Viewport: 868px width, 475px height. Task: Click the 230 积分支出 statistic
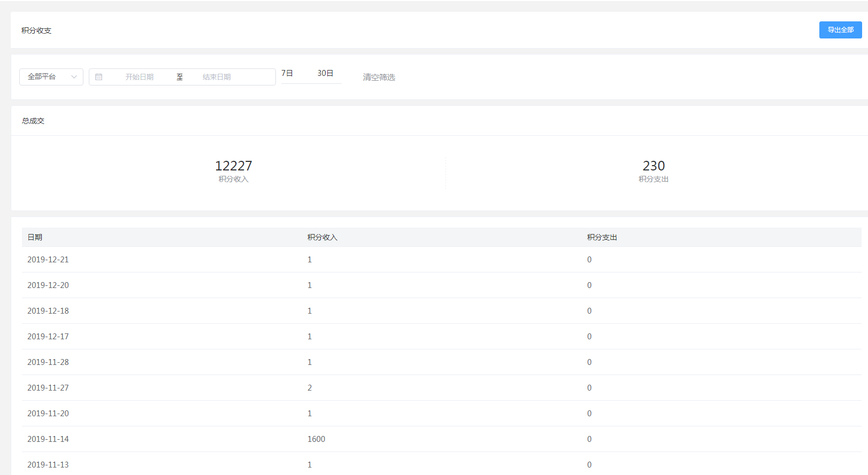(x=654, y=171)
